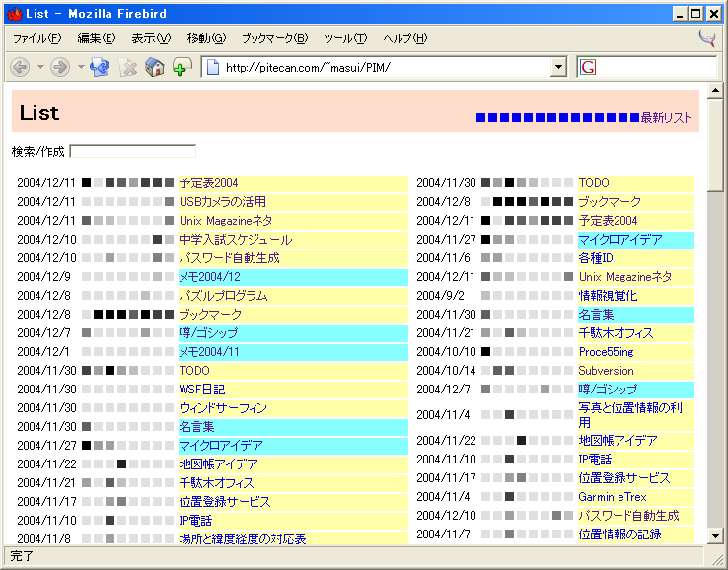Click the green plus new tab icon

coord(182,68)
